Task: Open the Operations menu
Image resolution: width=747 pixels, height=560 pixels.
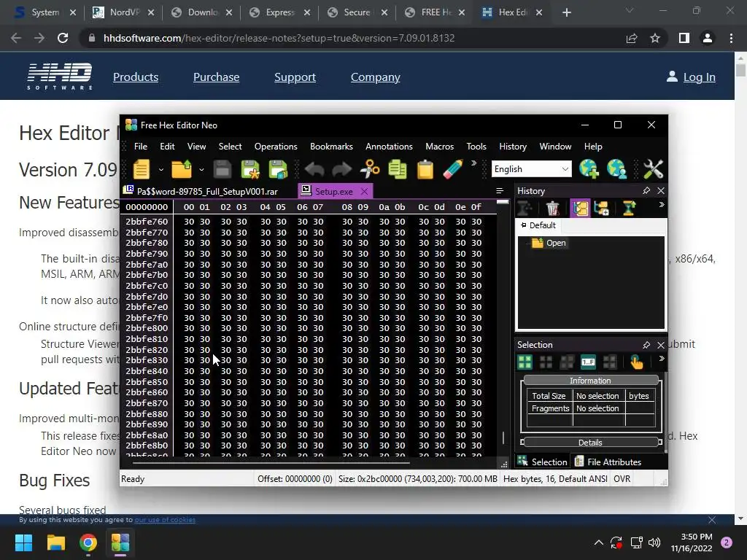Action: click(x=276, y=146)
